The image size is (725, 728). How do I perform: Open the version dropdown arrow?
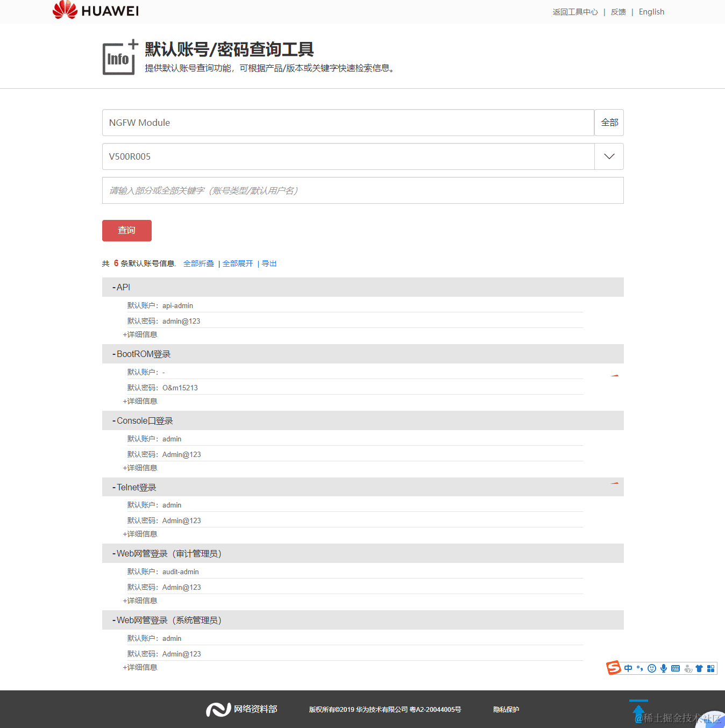pos(609,156)
